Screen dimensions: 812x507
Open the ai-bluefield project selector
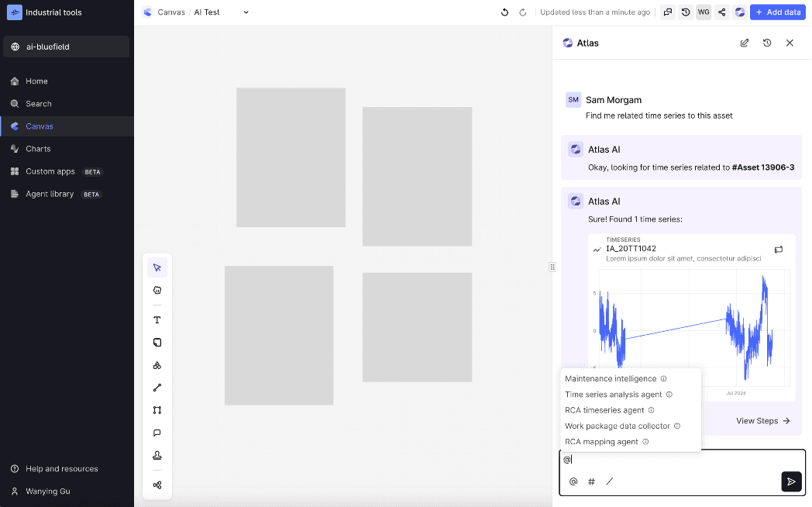point(67,47)
